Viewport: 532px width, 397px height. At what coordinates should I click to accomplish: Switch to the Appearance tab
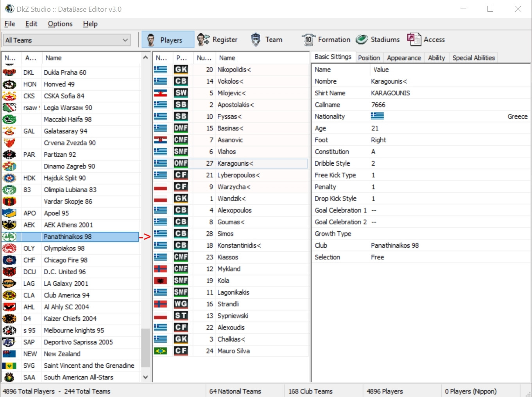pos(404,58)
